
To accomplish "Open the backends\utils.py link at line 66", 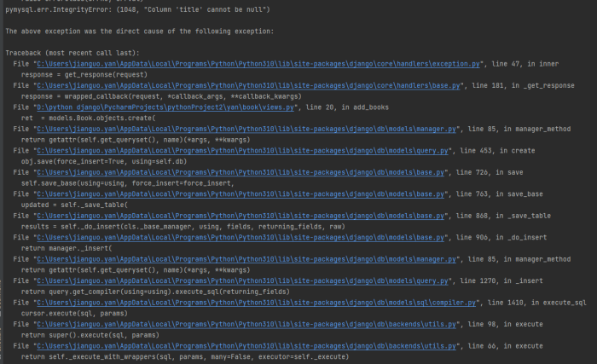I will (246, 346).
